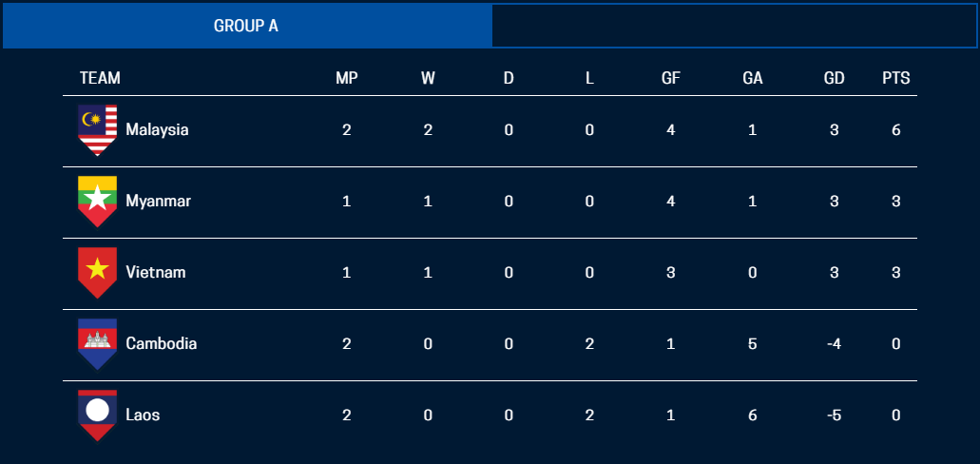The width and height of the screenshot is (980, 464).
Task: Open the Laos team link
Action: tap(143, 415)
